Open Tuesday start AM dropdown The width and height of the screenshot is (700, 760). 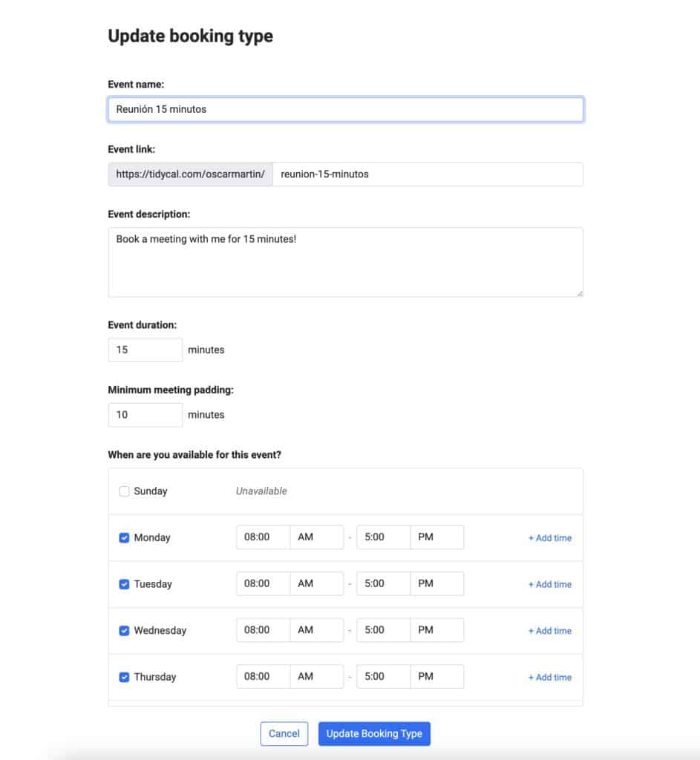click(x=317, y=583)
